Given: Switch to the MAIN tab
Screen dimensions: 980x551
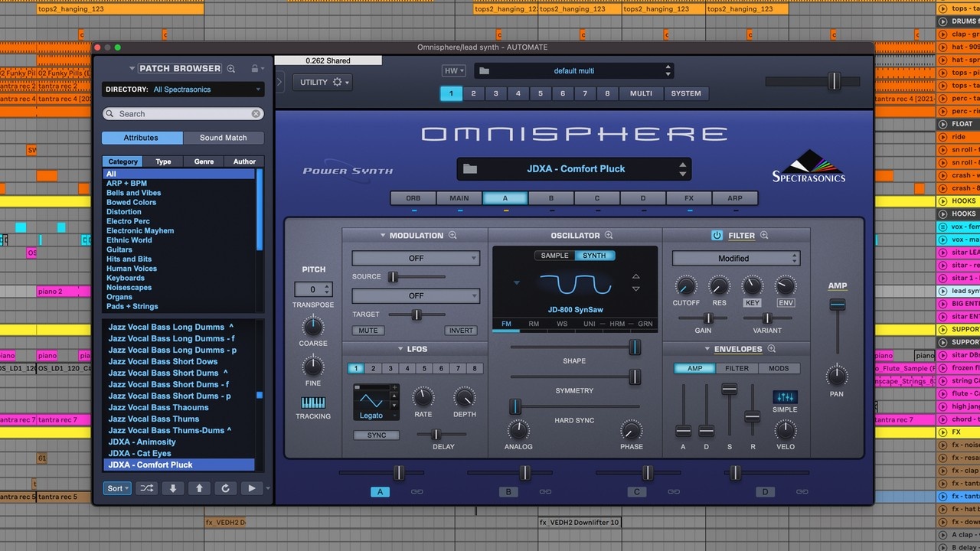Looking at the screenshot, I should click(459, 198).
